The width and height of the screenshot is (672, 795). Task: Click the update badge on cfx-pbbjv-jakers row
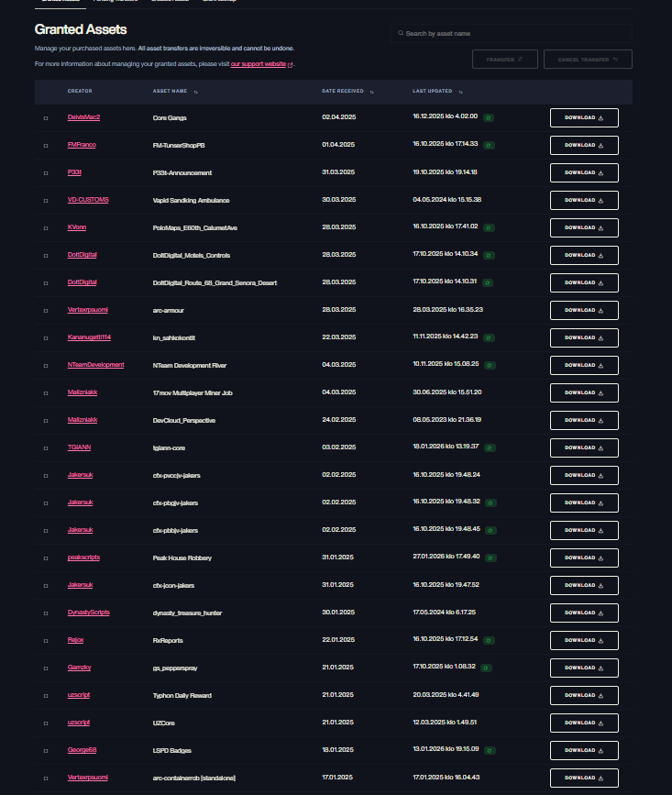click(x=491, y=531)
